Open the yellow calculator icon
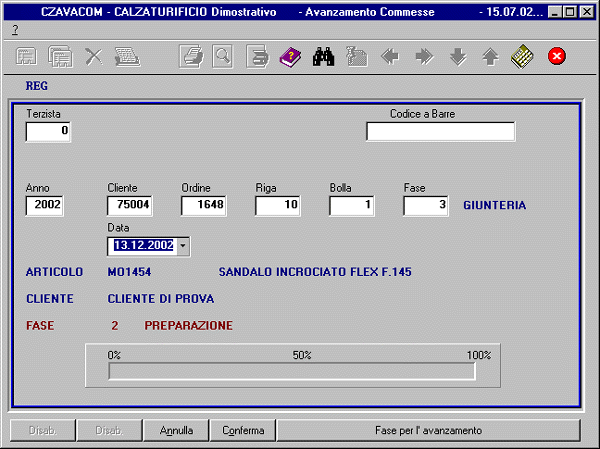 point(522,57)
